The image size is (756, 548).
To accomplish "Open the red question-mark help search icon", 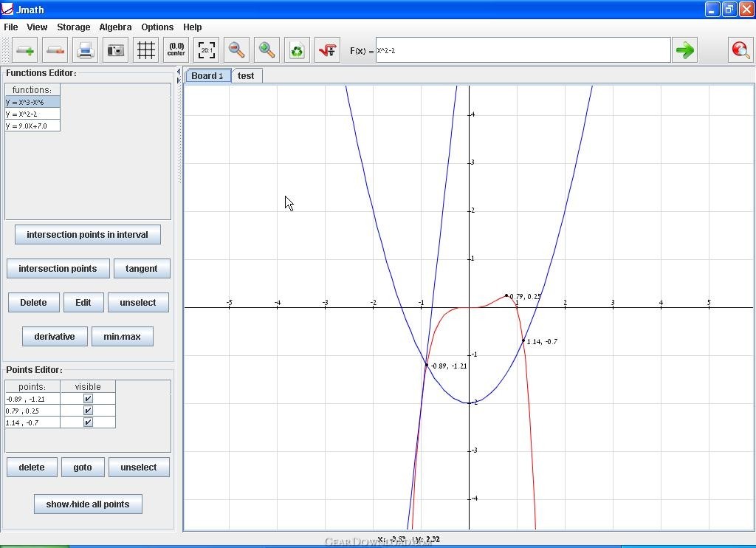I will (x=740, y=50).
